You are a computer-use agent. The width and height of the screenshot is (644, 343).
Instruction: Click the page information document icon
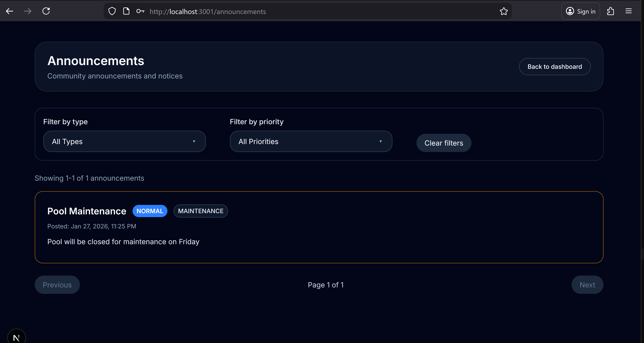[x=126, y=11]
